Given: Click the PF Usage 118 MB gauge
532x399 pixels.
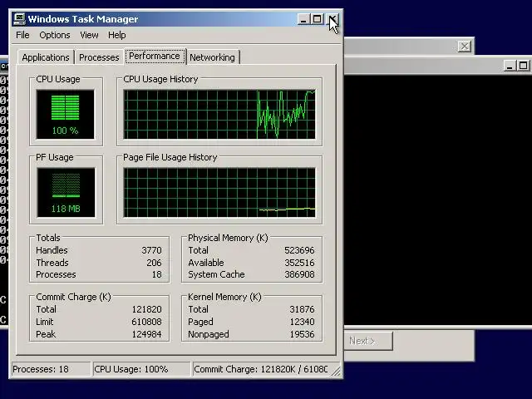Looking at the screenshot, I should 66,192.
